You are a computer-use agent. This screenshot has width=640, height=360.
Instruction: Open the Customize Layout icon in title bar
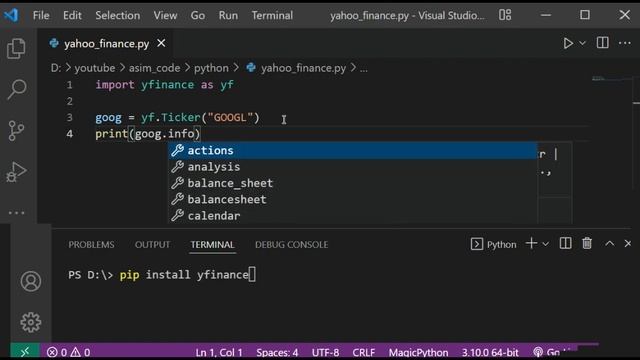[505, 15]
